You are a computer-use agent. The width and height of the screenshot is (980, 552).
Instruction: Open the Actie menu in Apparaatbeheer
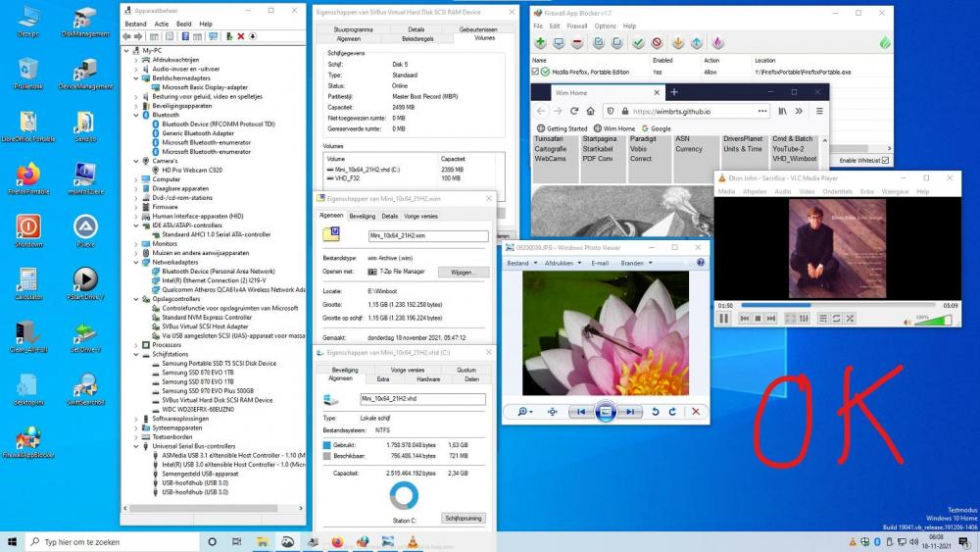[x=162, y=24]
